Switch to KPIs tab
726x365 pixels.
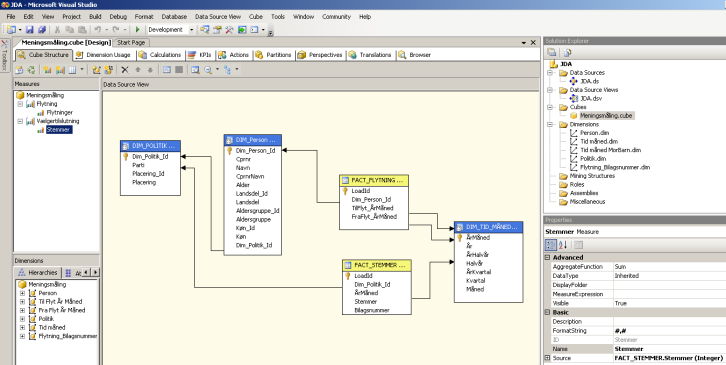click(x=200, y=55)
